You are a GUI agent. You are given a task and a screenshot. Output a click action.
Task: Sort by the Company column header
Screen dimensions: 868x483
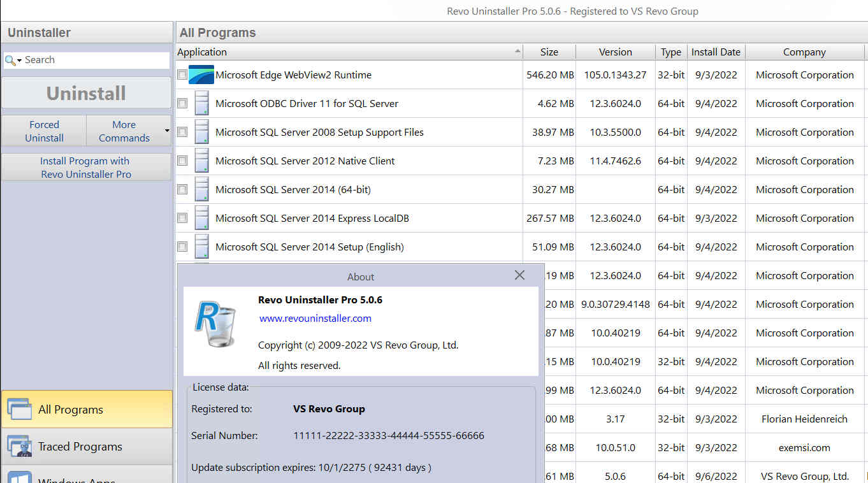point(805,52)
